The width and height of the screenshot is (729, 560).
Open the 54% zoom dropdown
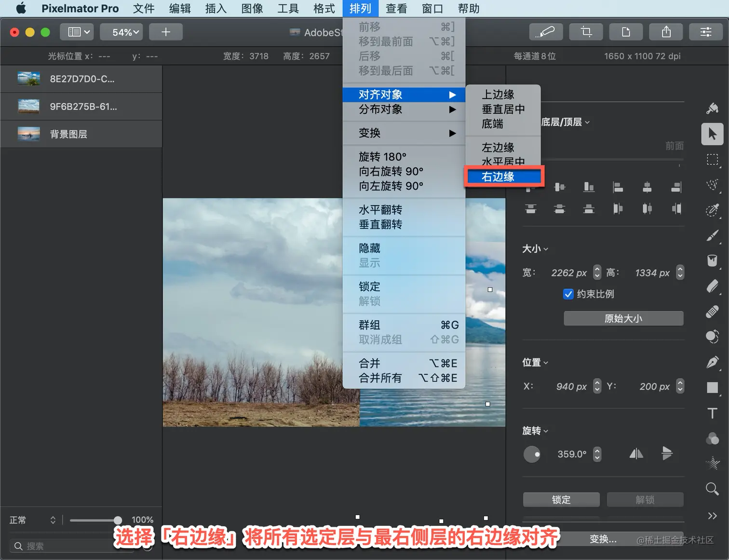[x=121, y=32]
